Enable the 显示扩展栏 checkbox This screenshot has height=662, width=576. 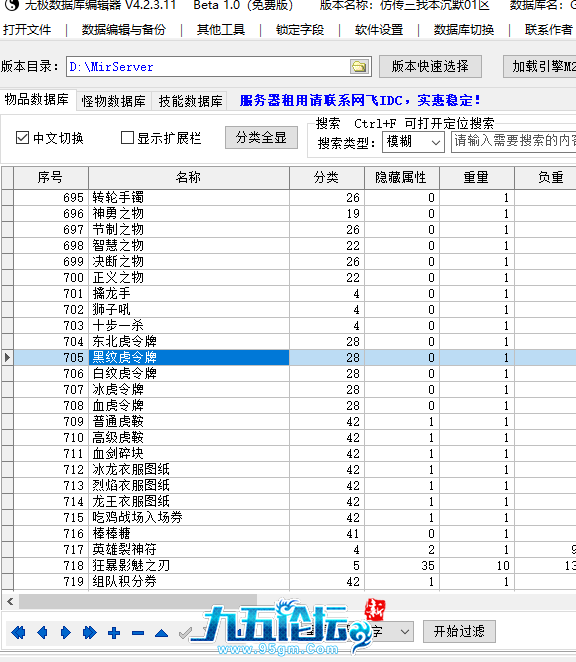coord(127,138)
